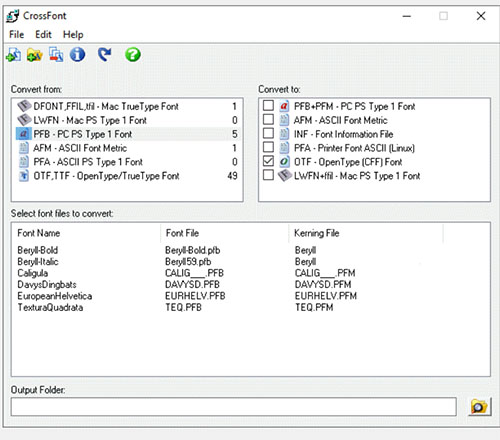This screenshot has height=440, width=500.
Task: Click the icon beside OTF,TTF source row
Action: [24, 176]
